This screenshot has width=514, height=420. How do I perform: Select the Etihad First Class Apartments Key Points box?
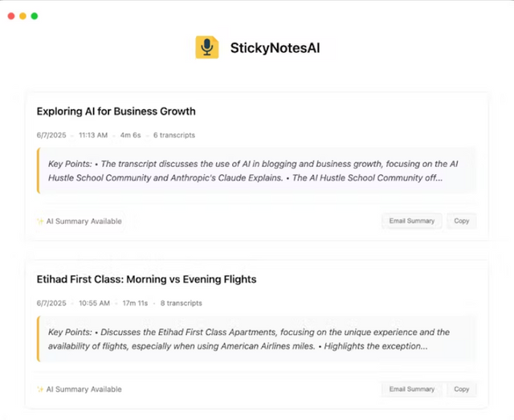point(257,339)
